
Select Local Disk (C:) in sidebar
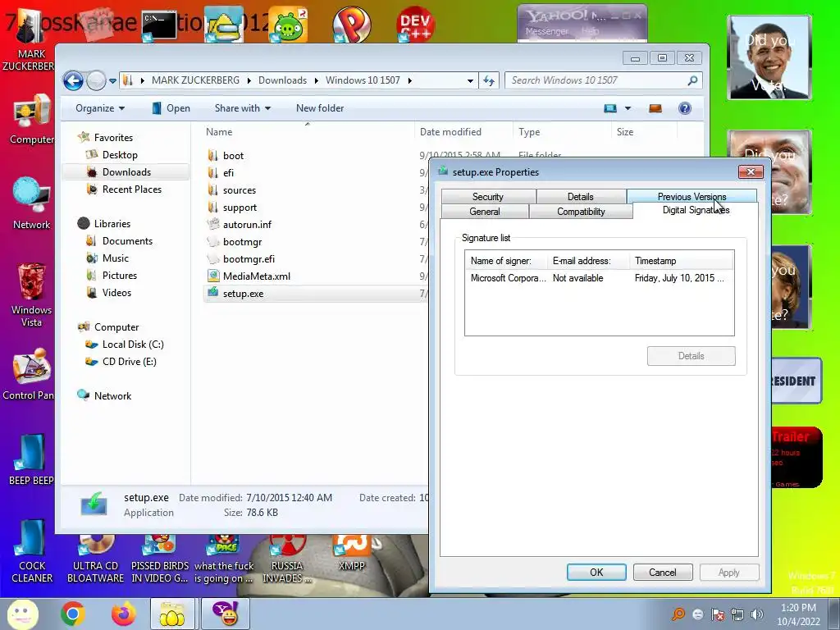tap(133, 345)
